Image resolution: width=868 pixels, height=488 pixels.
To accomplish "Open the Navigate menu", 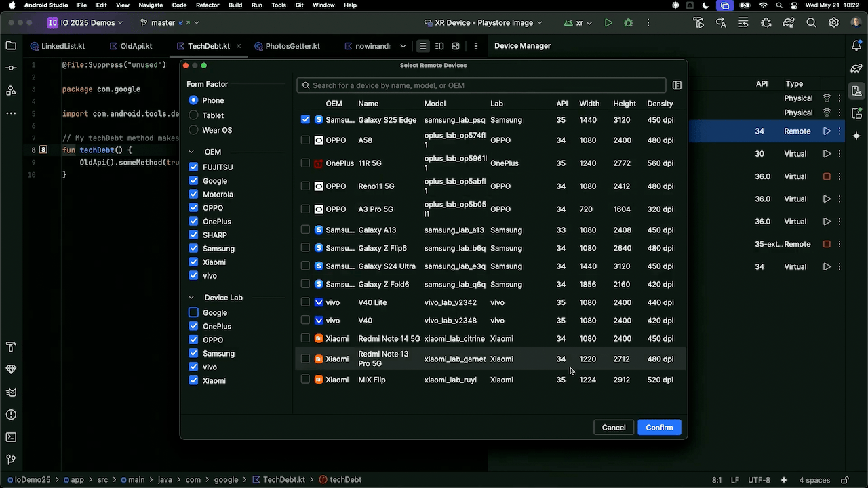I will coord(151,5).
